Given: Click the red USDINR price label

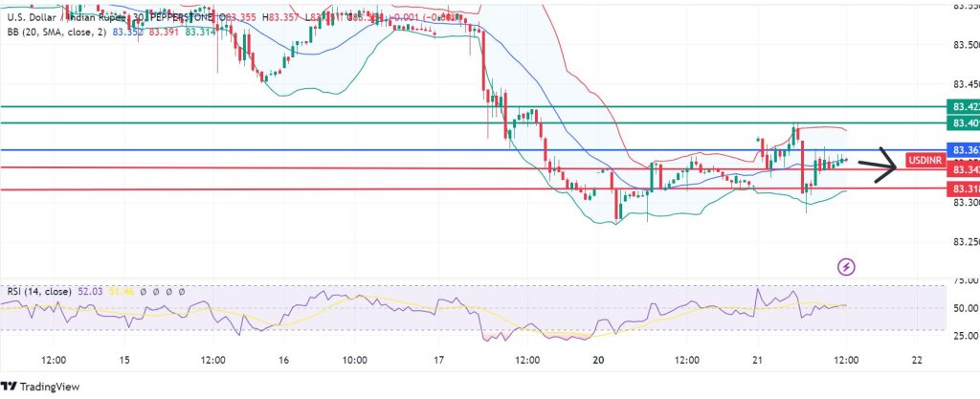Looking at the screenshot, I should tap(923, 160).
